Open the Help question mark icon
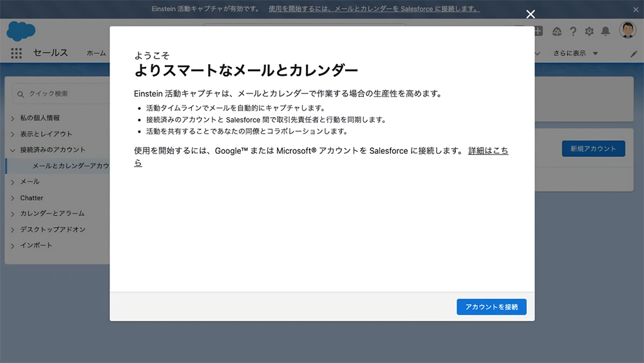This screenshot has width=644, height=363. pos(573,31)
